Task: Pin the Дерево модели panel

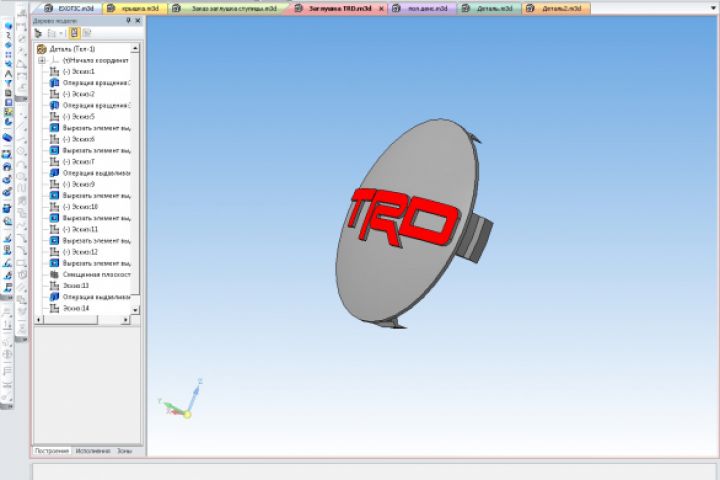Action: point(129,21)
